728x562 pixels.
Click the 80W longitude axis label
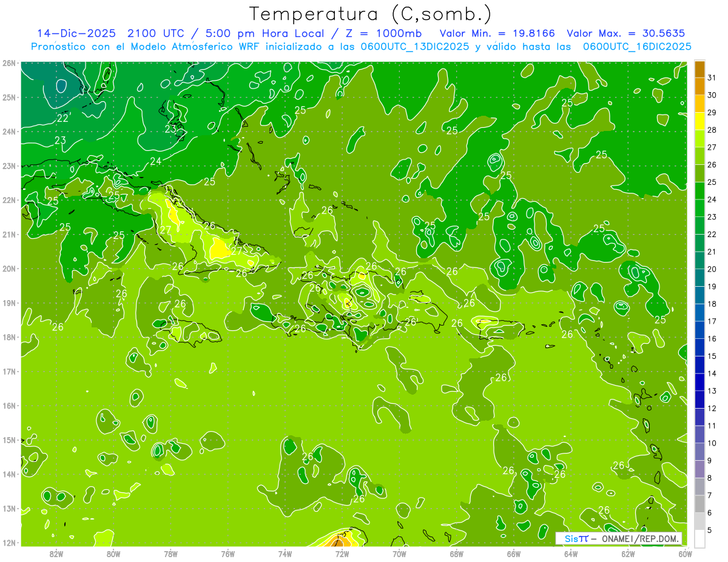coord(113,554)
